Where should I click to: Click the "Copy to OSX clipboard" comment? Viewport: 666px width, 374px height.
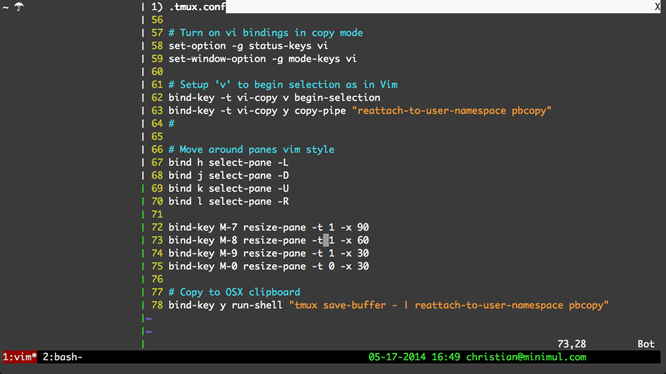(x=234, y=292)
